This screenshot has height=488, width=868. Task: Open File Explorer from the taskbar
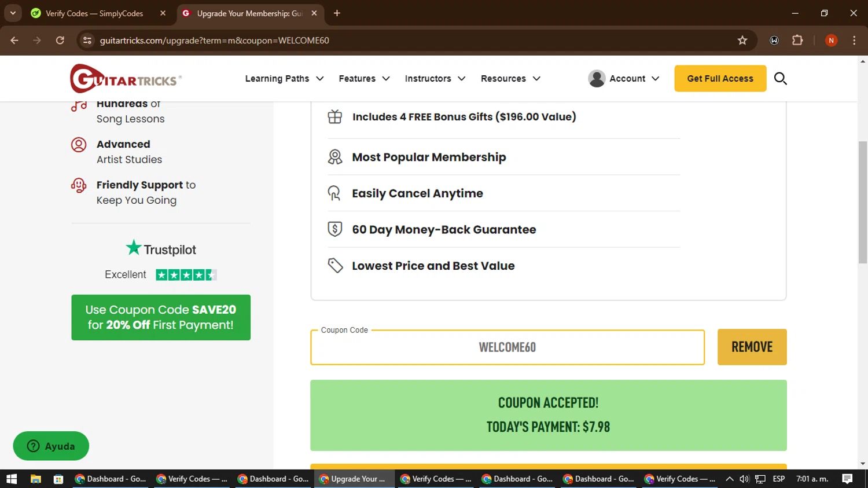tap(36, 479)
